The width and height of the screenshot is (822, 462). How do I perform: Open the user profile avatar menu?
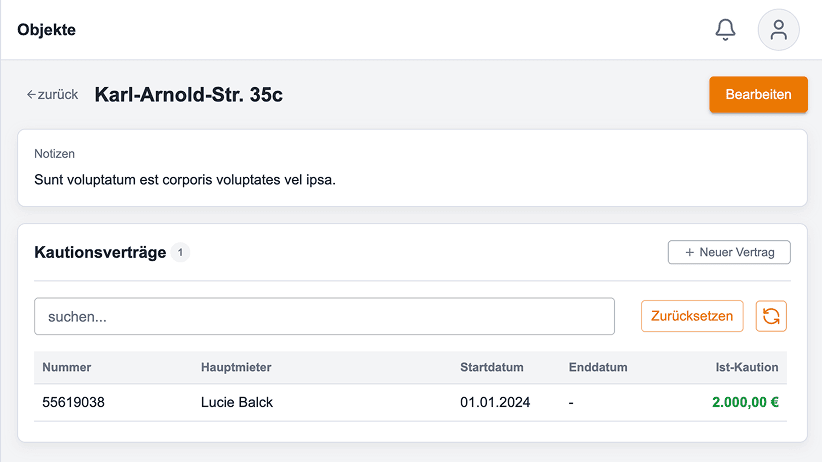click(x=778, y=29)
